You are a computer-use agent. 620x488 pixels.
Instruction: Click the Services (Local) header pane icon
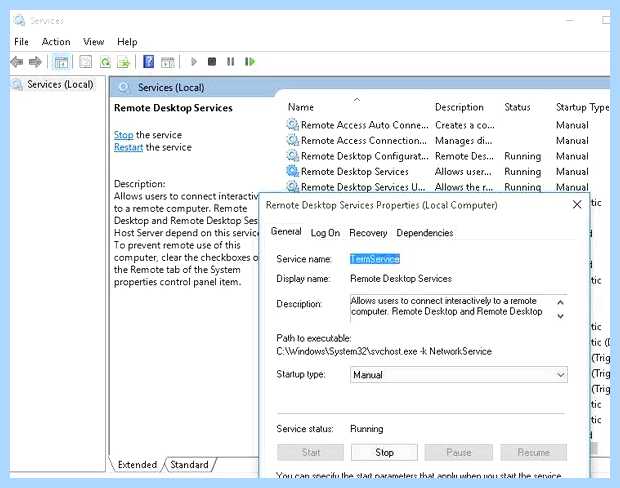(x=124, y=87)
